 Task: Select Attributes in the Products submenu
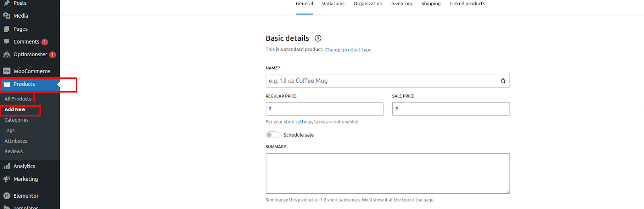16,141
